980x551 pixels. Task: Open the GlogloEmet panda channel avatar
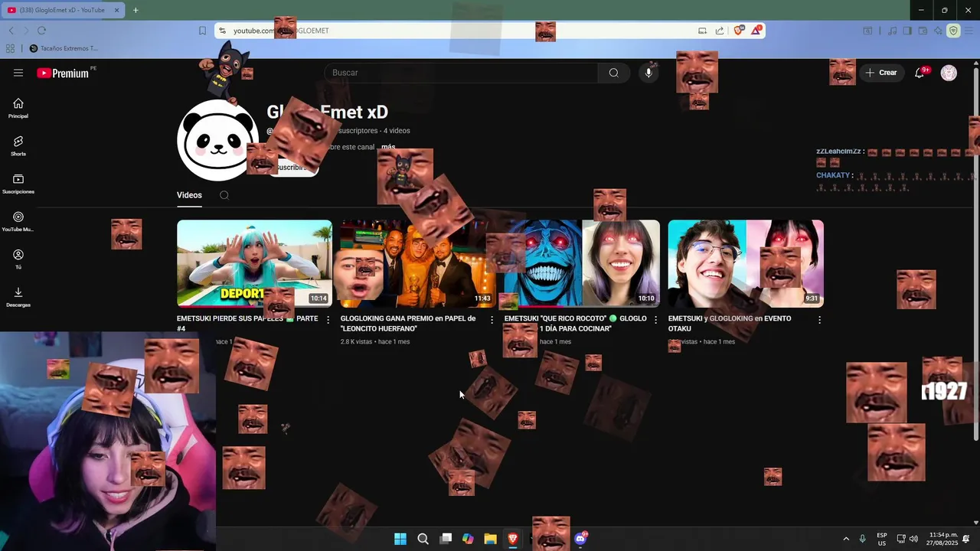tap(218, 140)
